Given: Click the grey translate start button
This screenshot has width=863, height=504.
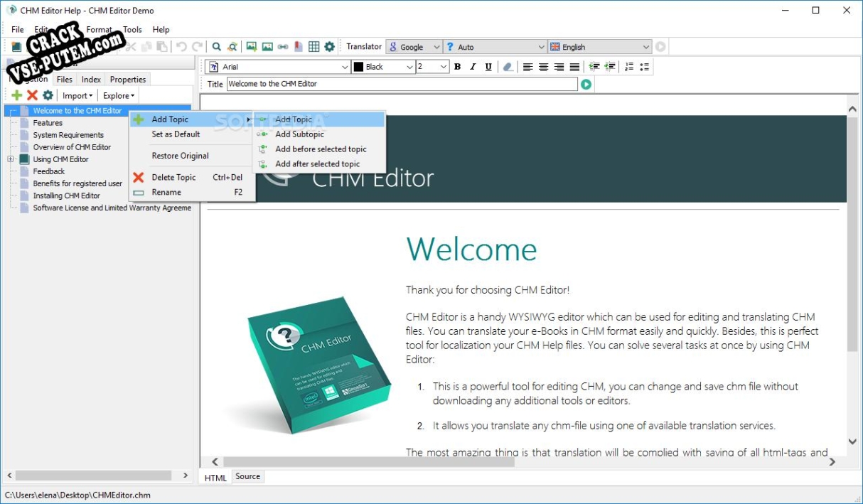Looking at the screenshot, I should tap(661, 47).
